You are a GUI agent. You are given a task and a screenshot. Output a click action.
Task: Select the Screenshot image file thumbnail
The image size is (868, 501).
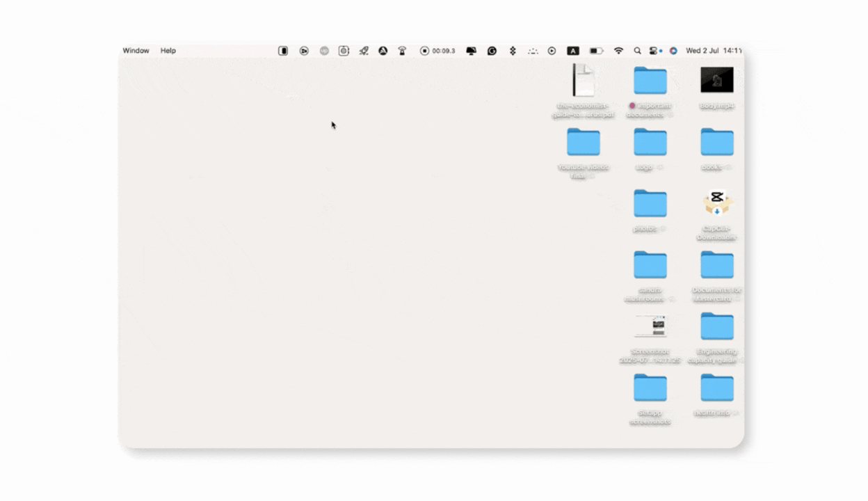(650, 326)
